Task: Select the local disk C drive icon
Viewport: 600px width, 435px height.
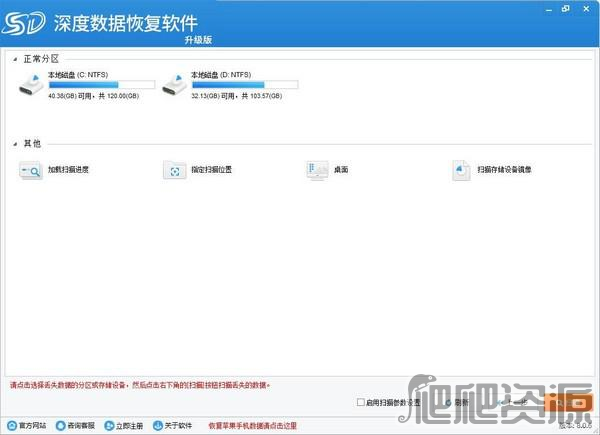Action: point(31,85)
